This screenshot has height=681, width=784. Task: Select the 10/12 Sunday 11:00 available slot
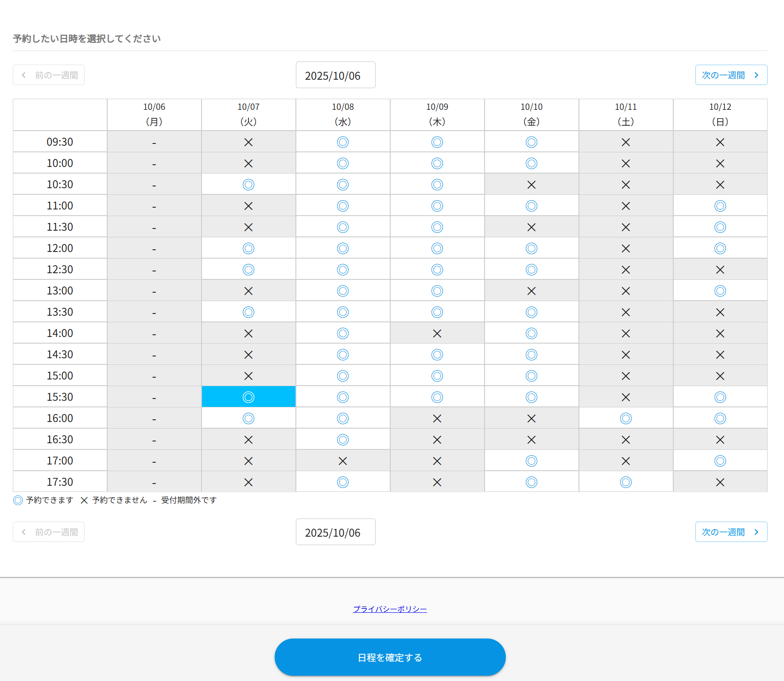click(720, 206)
